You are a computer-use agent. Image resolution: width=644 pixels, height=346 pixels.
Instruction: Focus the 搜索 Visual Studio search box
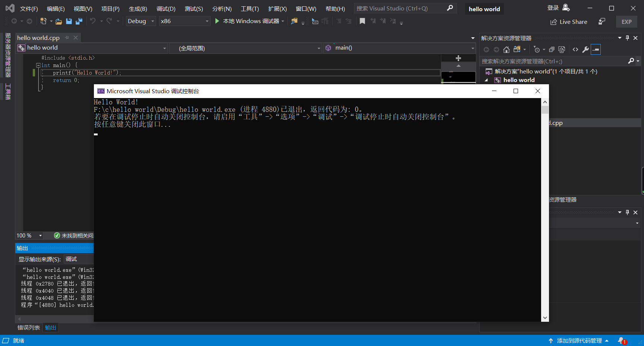405,8
